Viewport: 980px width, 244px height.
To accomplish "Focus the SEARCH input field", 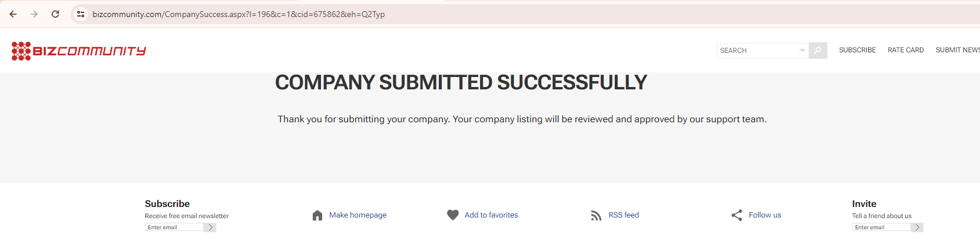I will pos(757,51).
